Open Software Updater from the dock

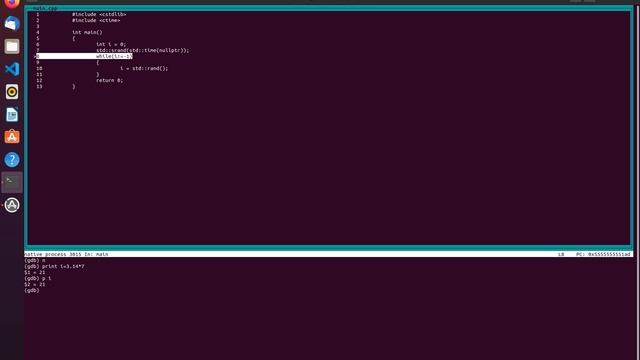click(x=12, y=205)
